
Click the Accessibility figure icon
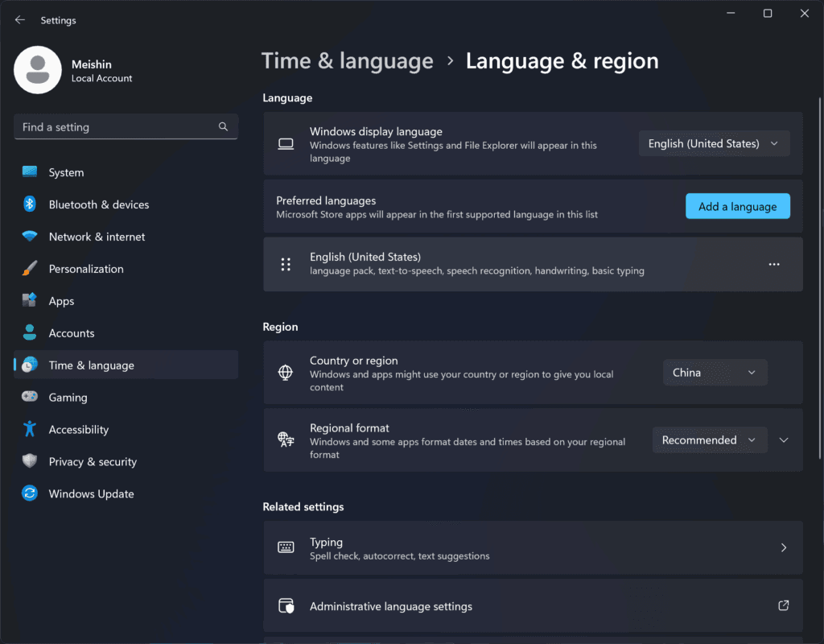(x=30, y=429)
